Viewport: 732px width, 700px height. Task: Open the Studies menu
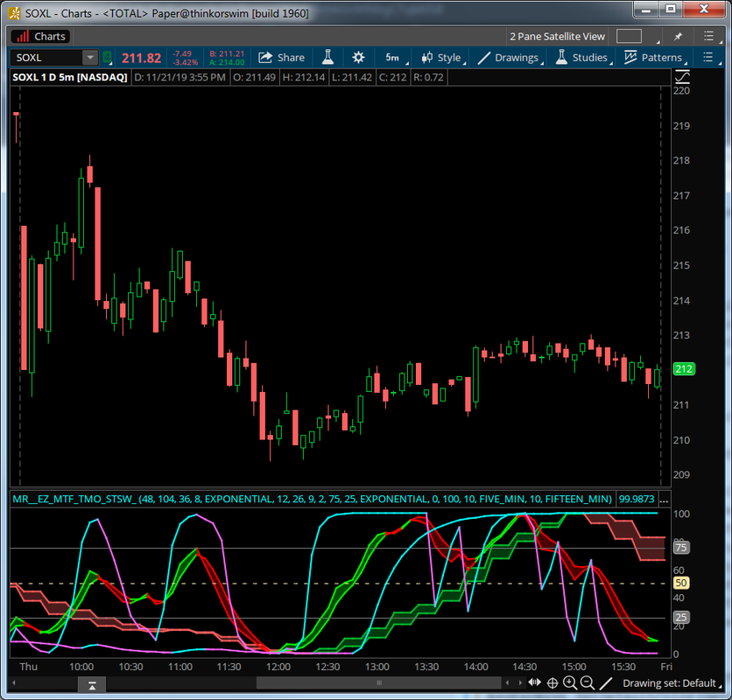click(x=583, y=58)
